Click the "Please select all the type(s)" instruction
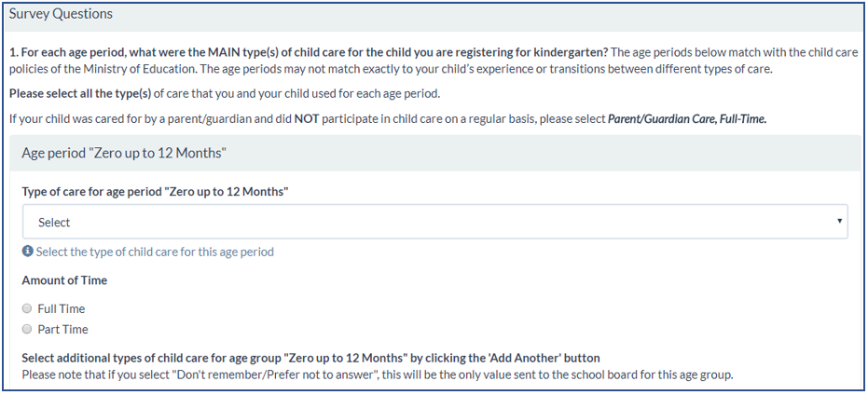Screen dimensions: 868x395 pos(224,93)
